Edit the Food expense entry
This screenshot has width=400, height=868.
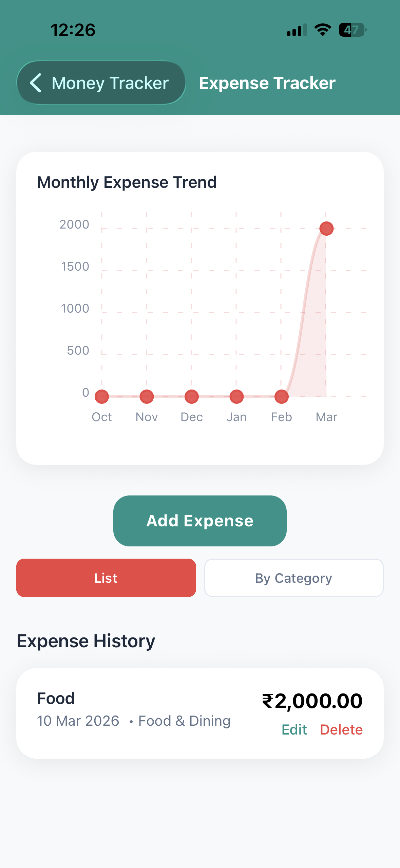(x=294, y=729)
